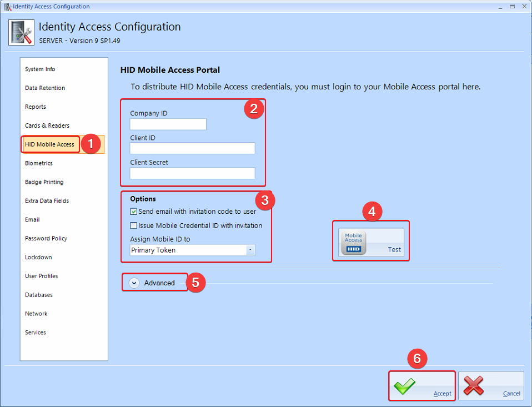Minimize the configuration window
The height and width of the screenshot is (407, 532).
pyautogui.click(x=500, y=7)
